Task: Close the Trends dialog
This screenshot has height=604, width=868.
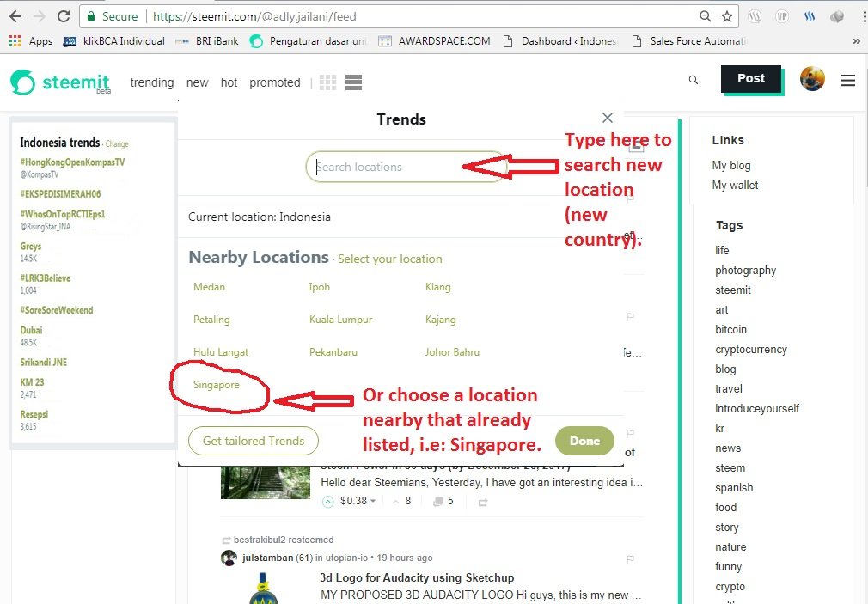Action: point(608,118)
